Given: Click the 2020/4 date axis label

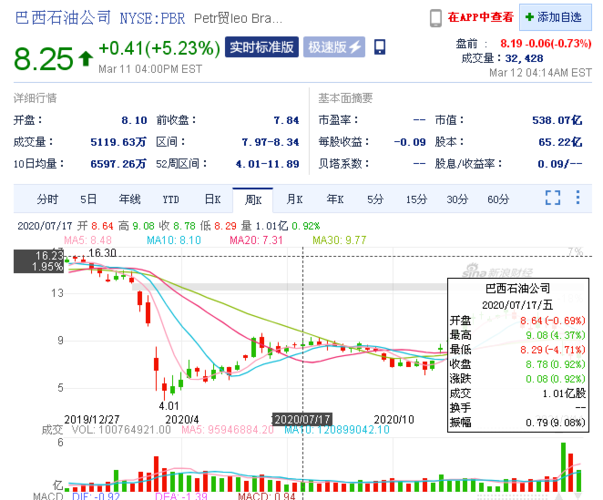Looking at the screenshot, I should tap(182, 420).
